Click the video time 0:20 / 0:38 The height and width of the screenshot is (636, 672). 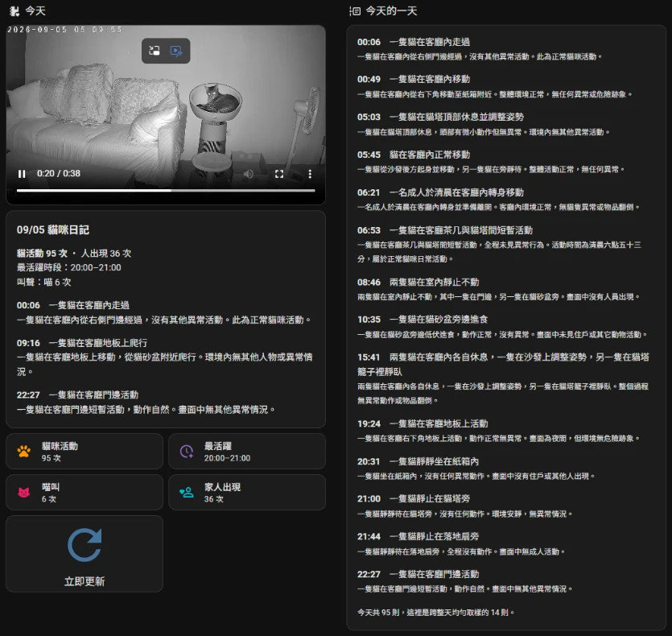pyautogui.click(x=58, y=174)
